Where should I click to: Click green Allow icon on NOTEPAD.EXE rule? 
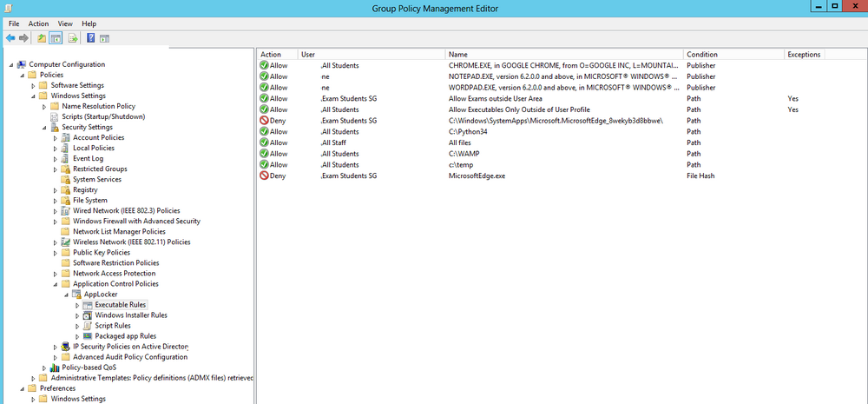[264, 76]
